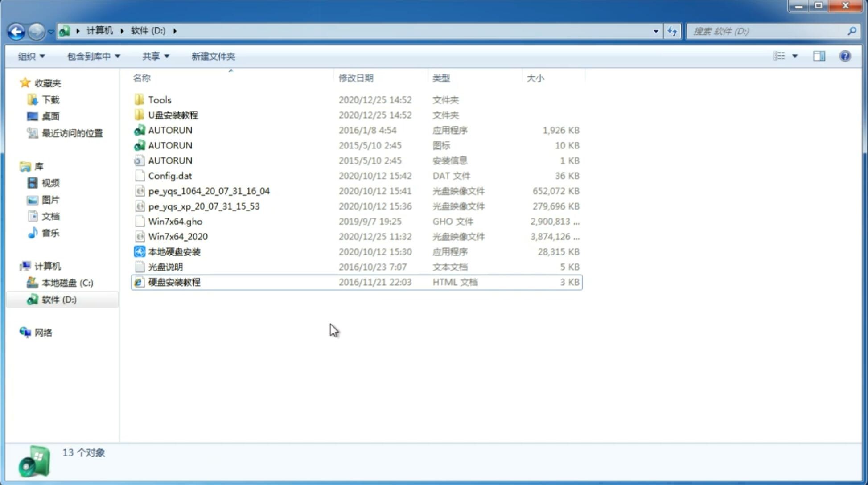Click 新建文件夹 button in toolbar
This screenshot has height=485, width=868.
tap(213, 55)
